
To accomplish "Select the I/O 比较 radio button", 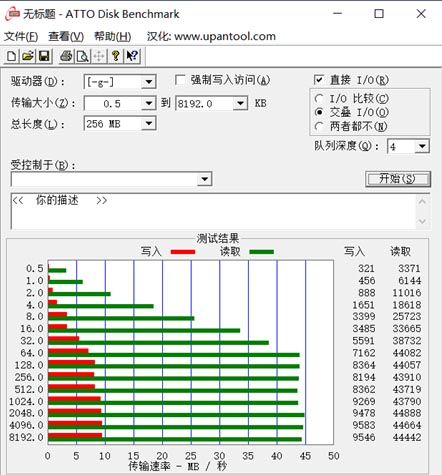I will pos(319,98).
